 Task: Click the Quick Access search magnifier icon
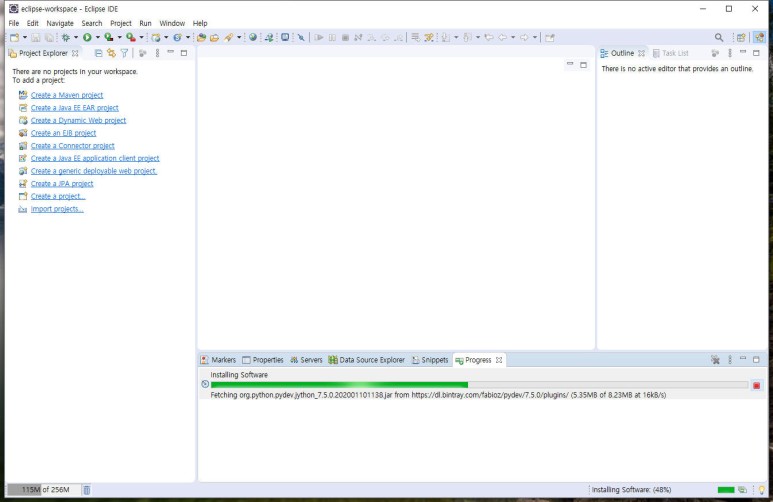tap(719, 37)
